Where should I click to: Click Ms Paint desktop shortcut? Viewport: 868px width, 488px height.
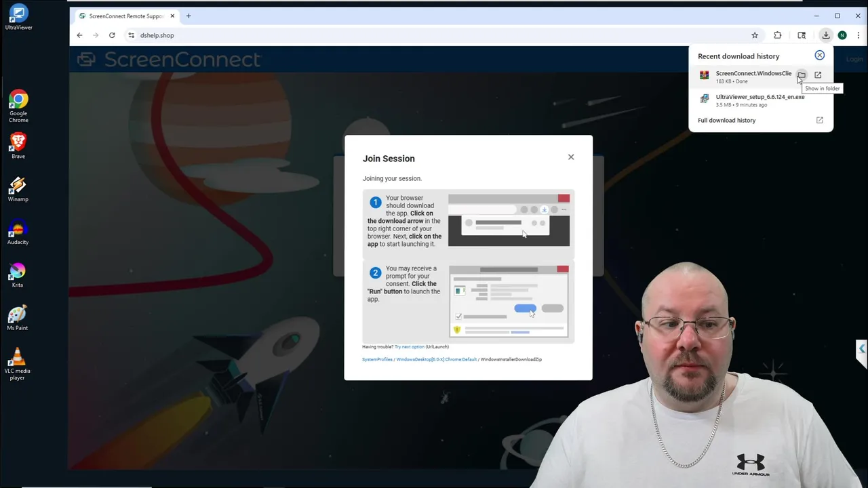click(x=18, y=318)
